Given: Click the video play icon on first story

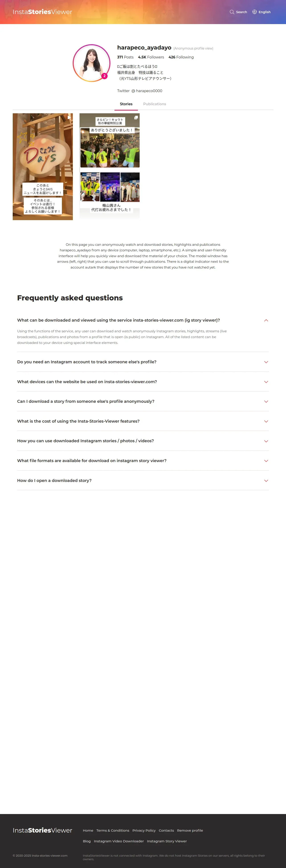Looking at the screenshot, I should tap(69, 118).
